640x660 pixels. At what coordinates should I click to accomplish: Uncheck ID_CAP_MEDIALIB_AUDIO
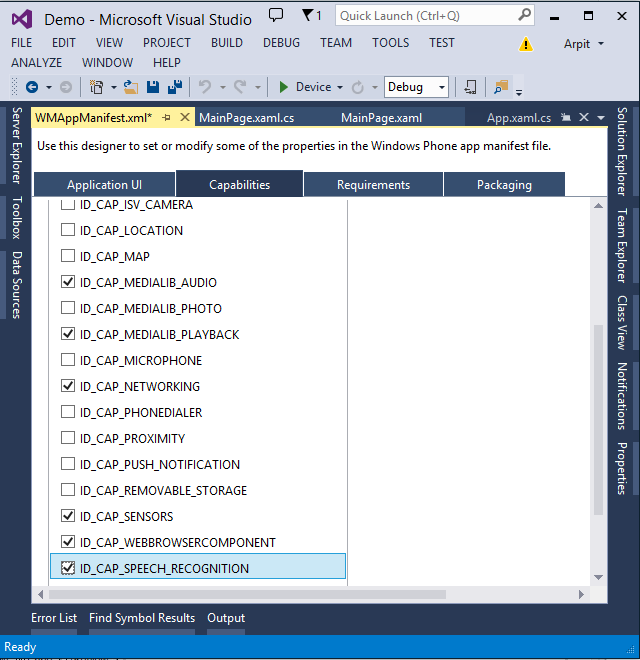tap(68, 282)
